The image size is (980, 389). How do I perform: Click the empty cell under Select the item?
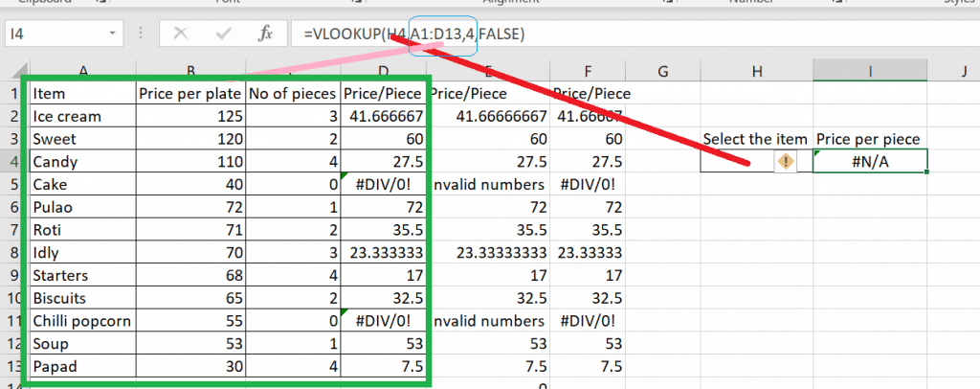[737, 162]
